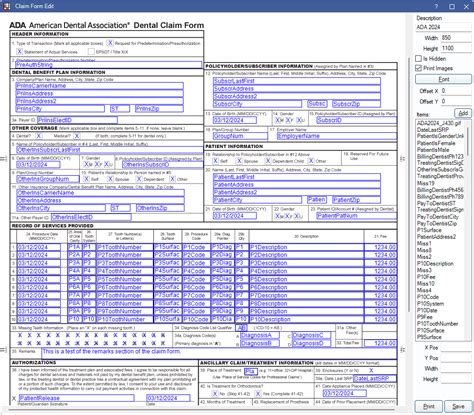
Task: Click the Y Pos input field
Action: [x=456, y=358]
